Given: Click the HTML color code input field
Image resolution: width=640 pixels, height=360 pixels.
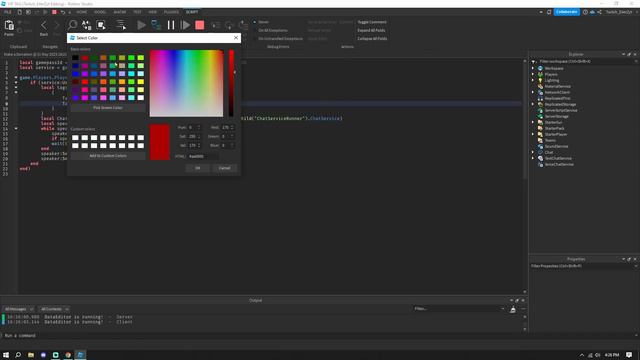Looking at the screenshot, I should pyautogui.click(x=203, y=156).
